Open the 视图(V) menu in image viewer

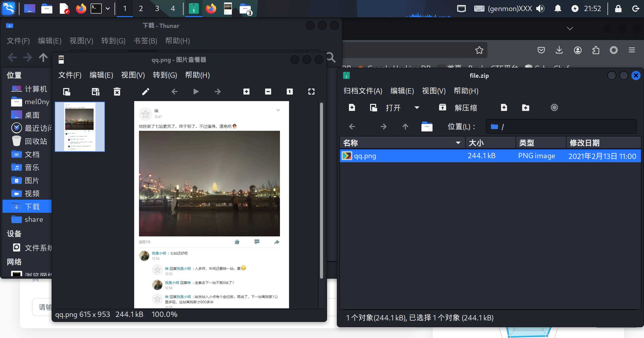coord(133,75)
